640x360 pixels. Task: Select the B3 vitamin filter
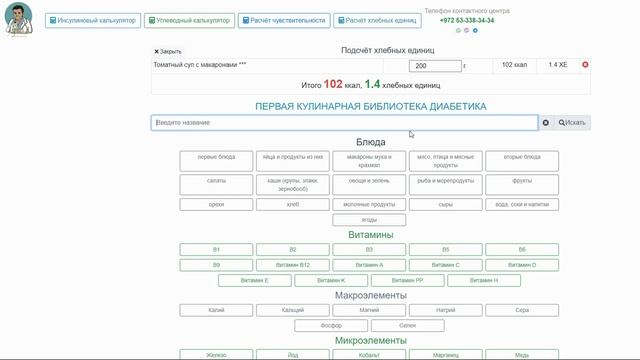tap(369, 249)
